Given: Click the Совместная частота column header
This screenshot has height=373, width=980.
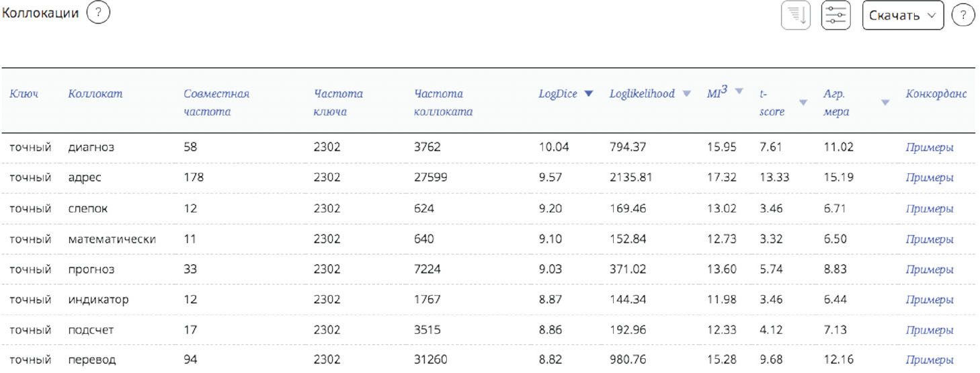Looking at the screenshot, I should click(x=216, y=102).
